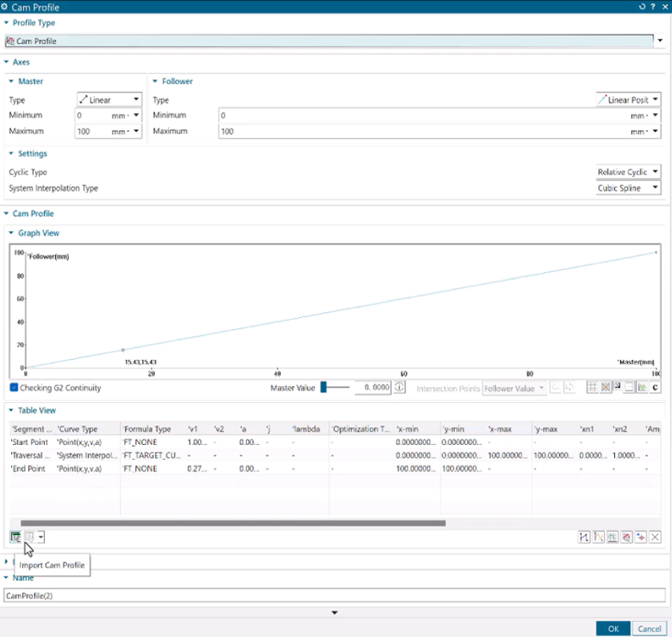
Task: Click the first green table icon under Table View
Action: pos(15,537)
